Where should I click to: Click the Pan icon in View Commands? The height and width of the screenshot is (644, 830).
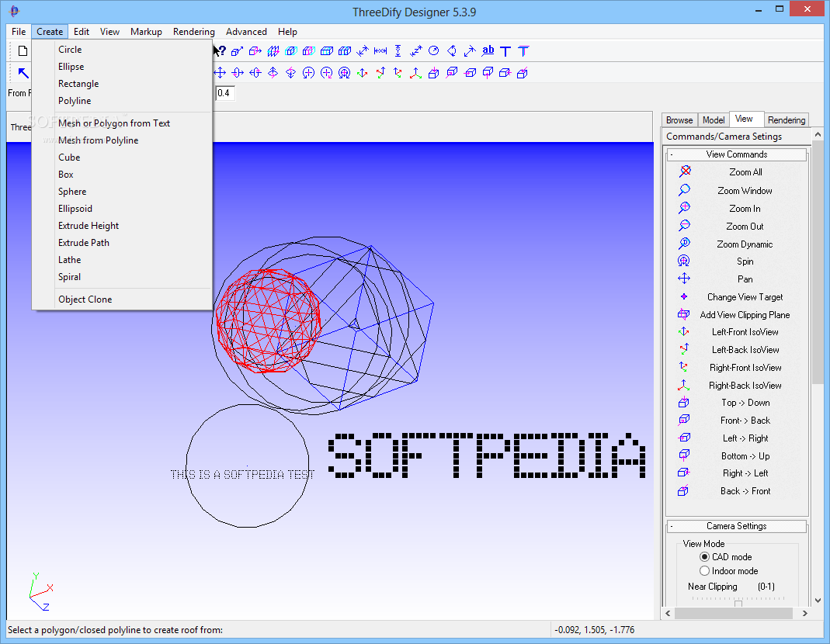point(684,279)
